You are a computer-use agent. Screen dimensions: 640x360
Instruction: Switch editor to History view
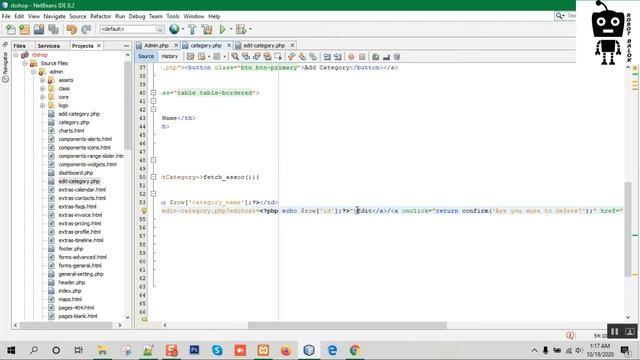tap(169, 57)
